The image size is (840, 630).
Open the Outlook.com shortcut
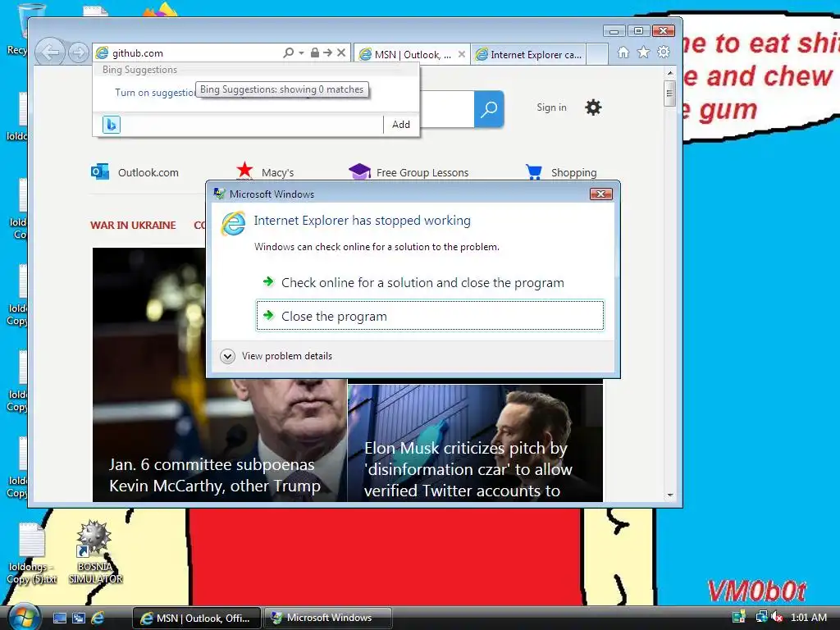pyautogui.click(x=135, y=172)
